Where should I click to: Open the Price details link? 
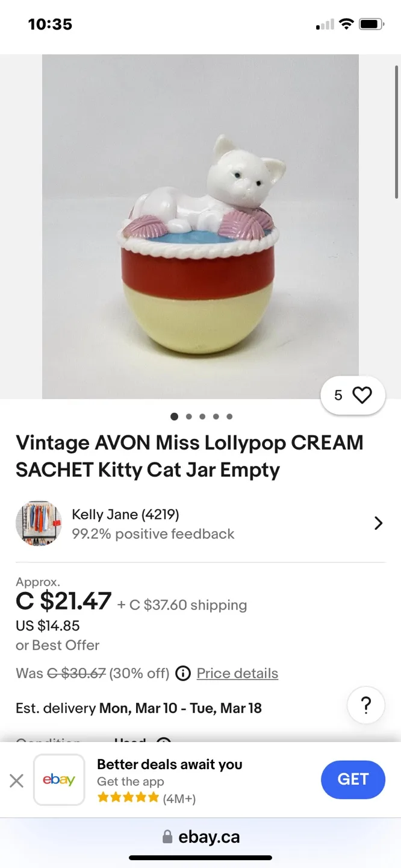click(237, 673)
